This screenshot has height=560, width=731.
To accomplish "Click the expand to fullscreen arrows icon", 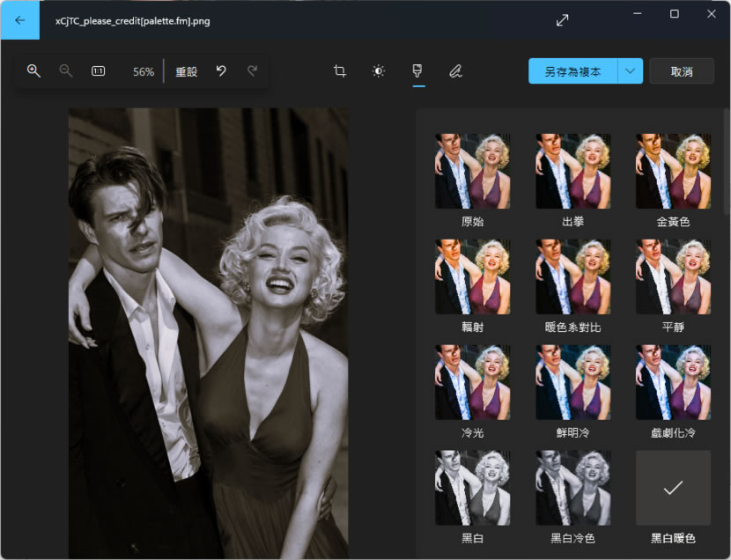I will (562, 19).
